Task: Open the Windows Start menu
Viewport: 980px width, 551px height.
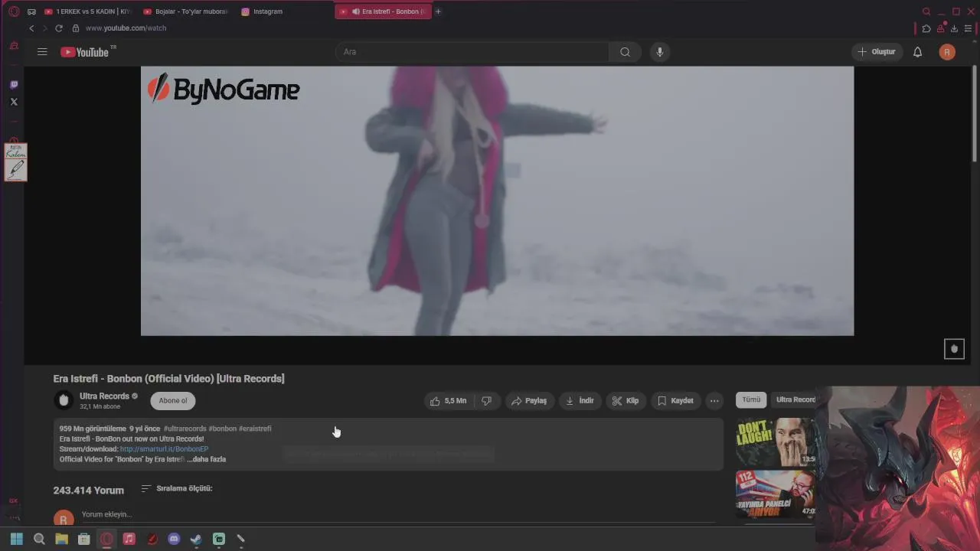Action: tap(17, 540)
